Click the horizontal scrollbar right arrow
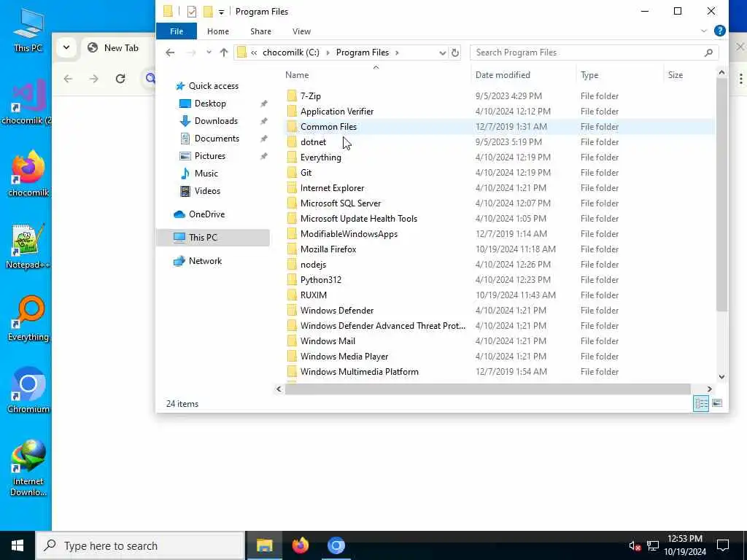The height and width of the screenshot is (560, 747). coord(709,389)
